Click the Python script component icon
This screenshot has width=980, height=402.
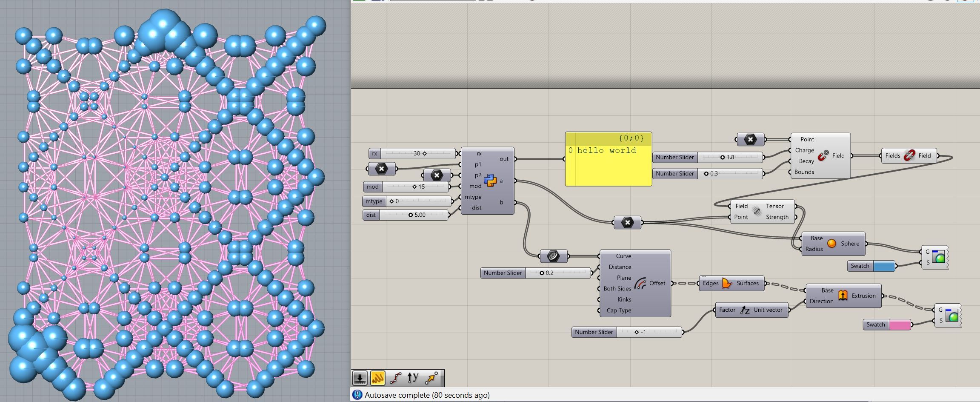click(490, 181)
